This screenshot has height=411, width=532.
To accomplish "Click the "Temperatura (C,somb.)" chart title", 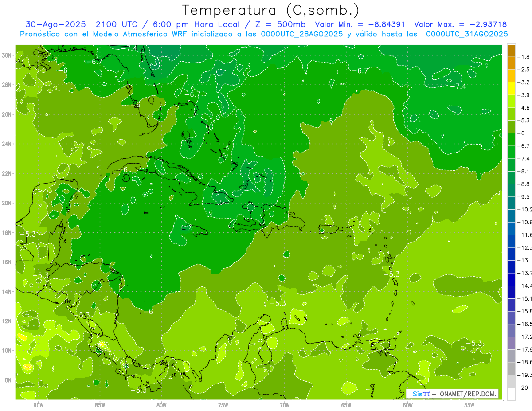I will click(x=271, y=10).
